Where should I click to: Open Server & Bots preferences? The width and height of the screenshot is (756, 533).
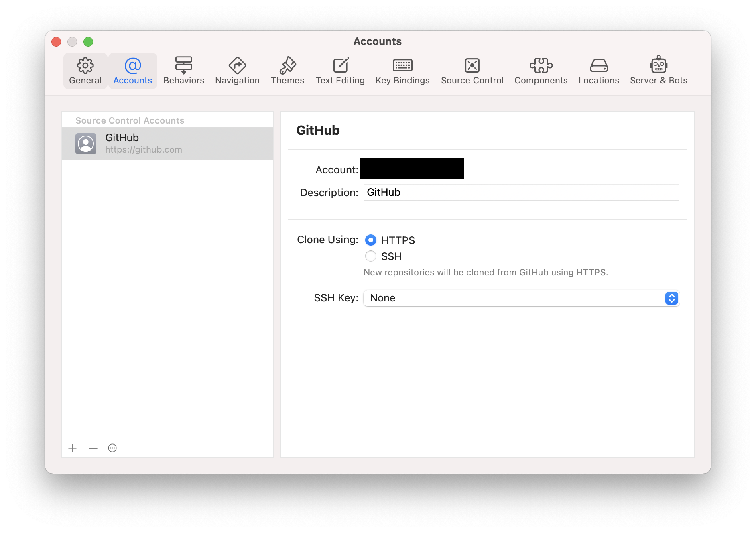click(x=658, y=71)
